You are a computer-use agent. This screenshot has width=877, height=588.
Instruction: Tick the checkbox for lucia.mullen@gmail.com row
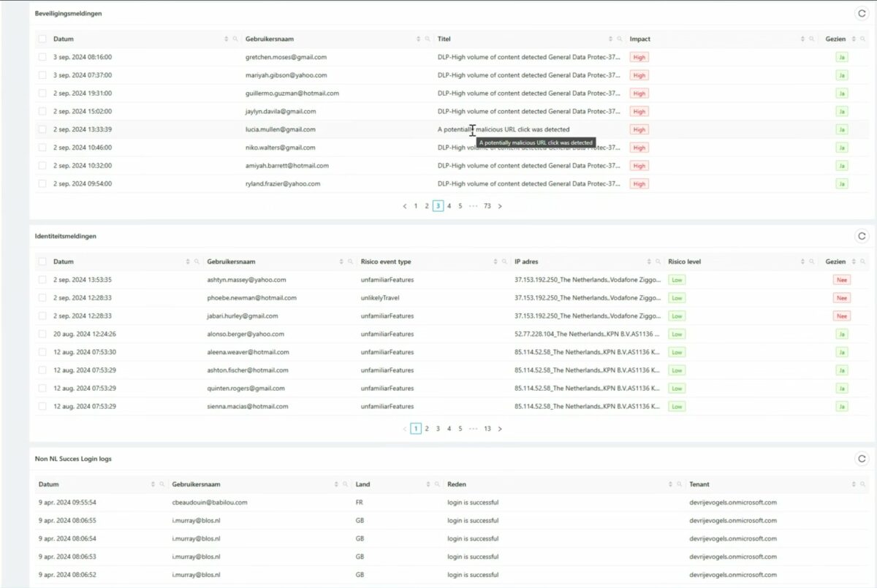click(42, 129)
